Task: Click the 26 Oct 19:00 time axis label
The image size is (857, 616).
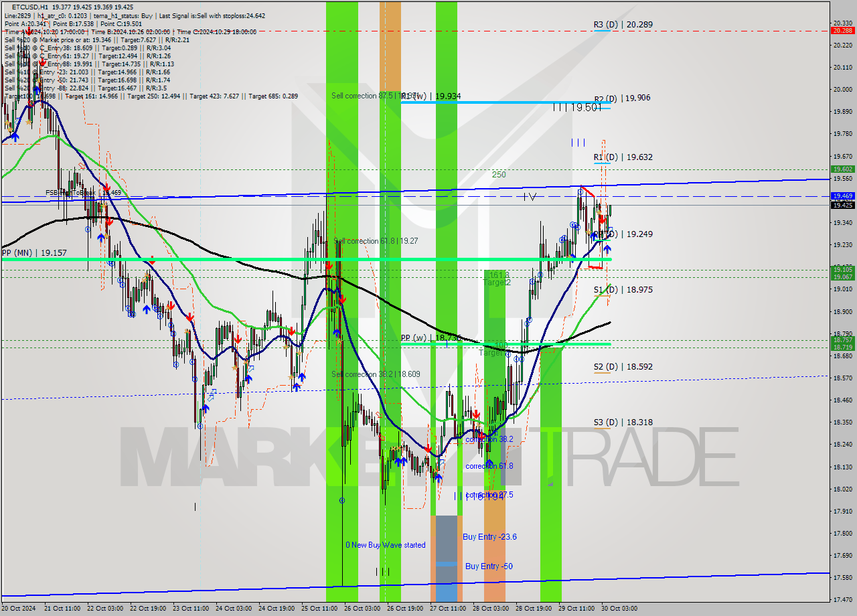Action: (x=404, y=609)
